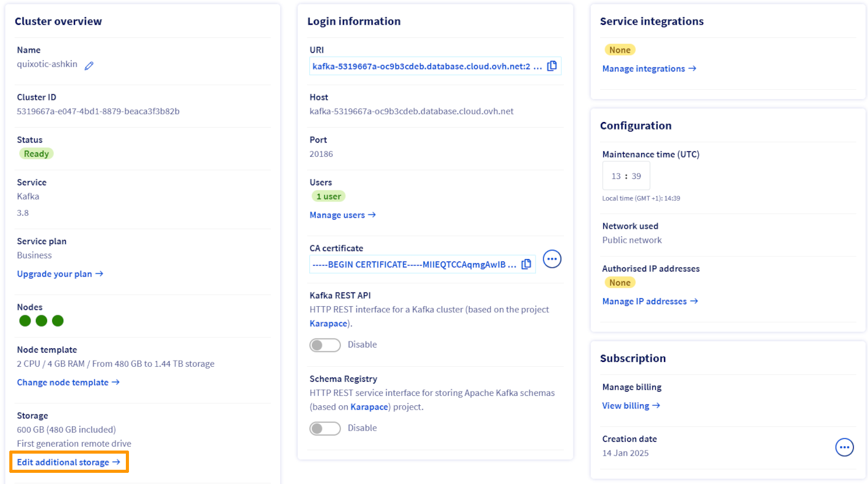
Task: Enable the Kafka REST API toggle
Action: tap(325, 345)
